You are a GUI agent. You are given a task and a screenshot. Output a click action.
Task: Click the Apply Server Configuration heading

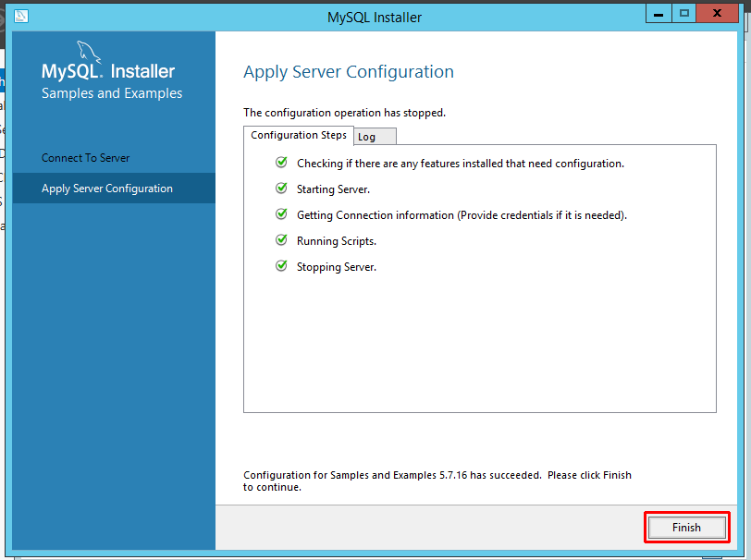(349, 71)
